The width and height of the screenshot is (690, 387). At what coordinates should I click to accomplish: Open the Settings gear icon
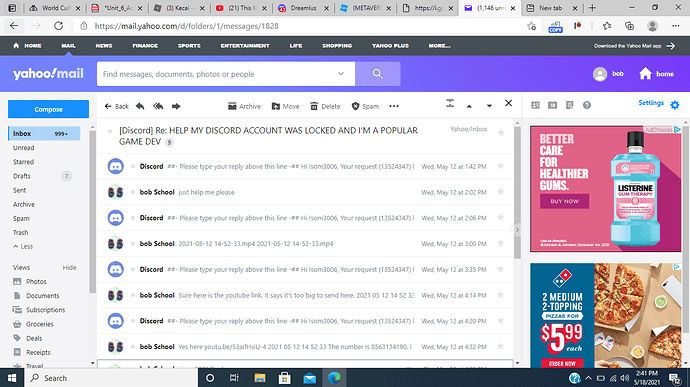[675, 105]
